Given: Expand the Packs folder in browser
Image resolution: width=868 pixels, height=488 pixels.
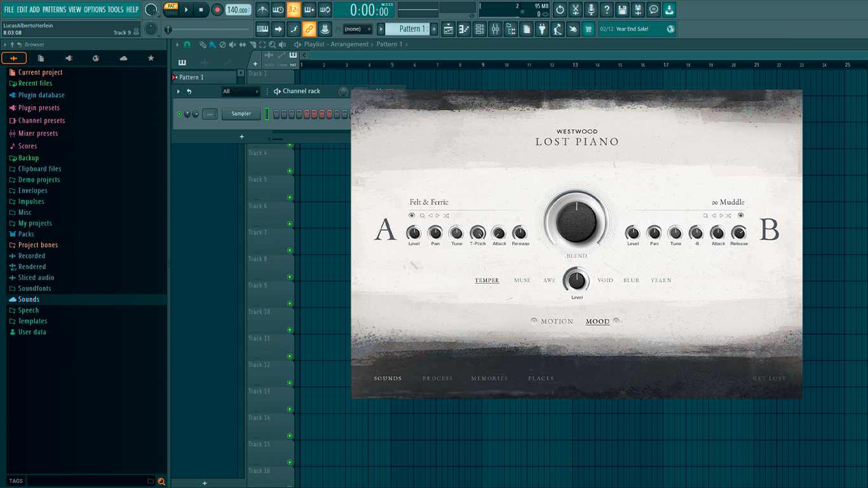Looking at the screenshot, I should point(25,234).
